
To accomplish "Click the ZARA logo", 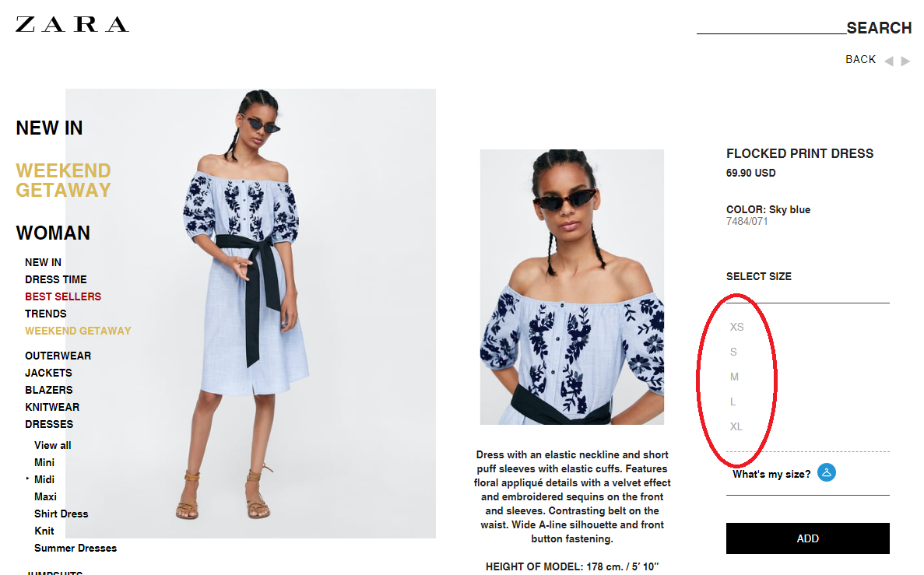I will point(72,24).
